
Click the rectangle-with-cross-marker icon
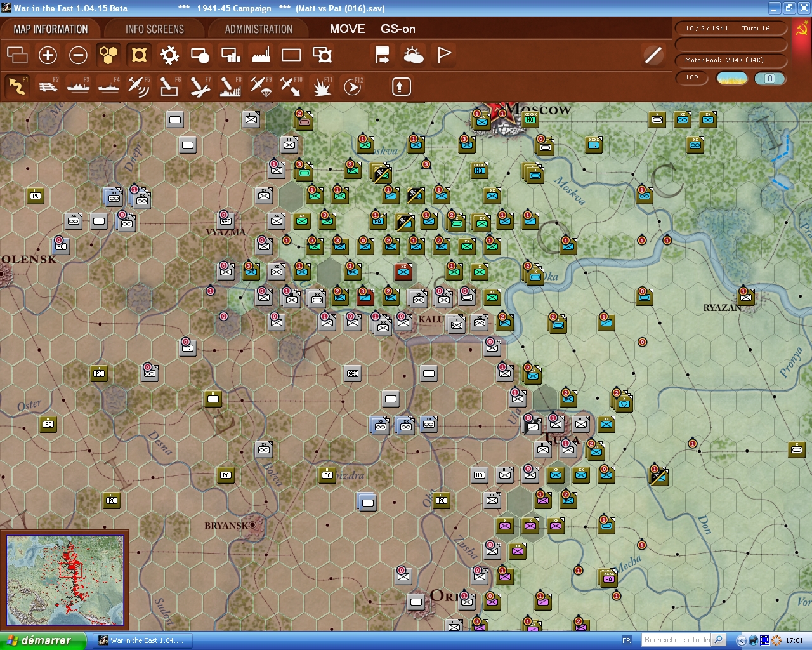tap(322, 55)
